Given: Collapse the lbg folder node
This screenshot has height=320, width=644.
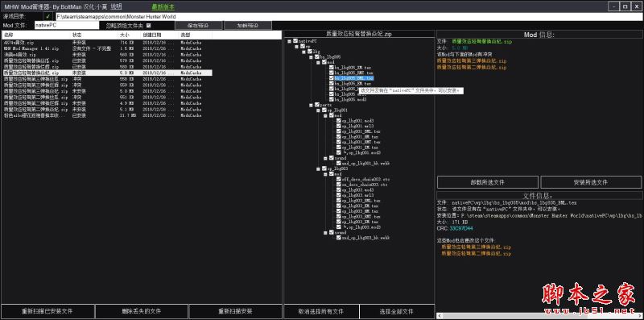Looking at the screenshot, I should pos(304,52).
